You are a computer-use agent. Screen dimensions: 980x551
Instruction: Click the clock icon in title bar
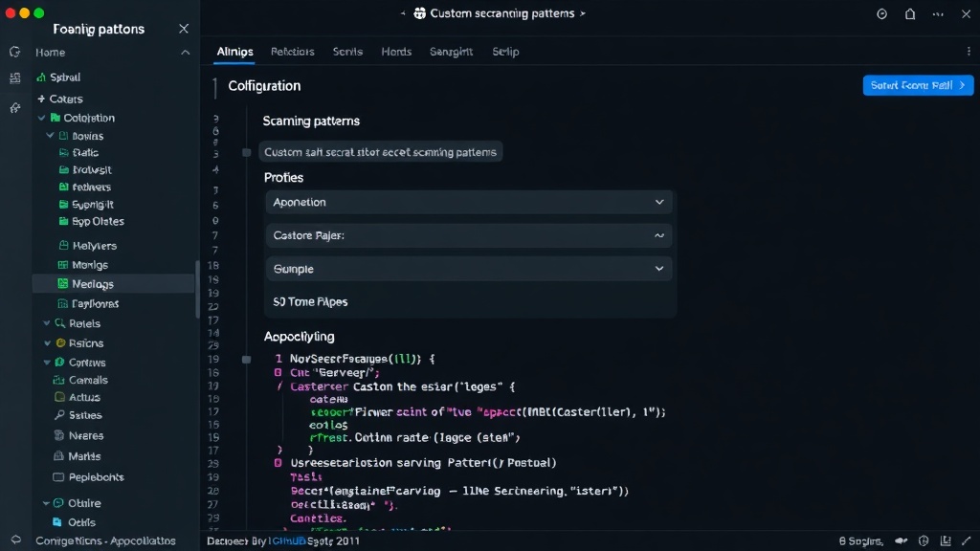(881, 13)
